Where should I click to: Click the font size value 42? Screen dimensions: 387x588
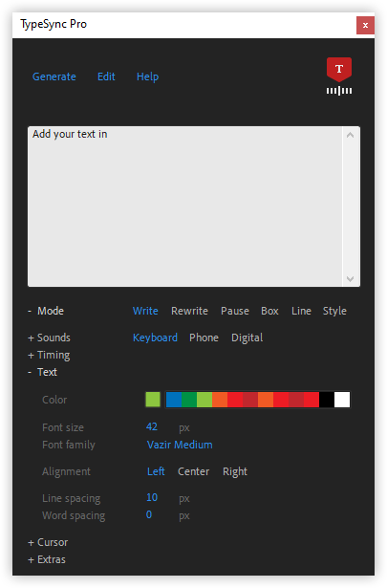point(152,426)
